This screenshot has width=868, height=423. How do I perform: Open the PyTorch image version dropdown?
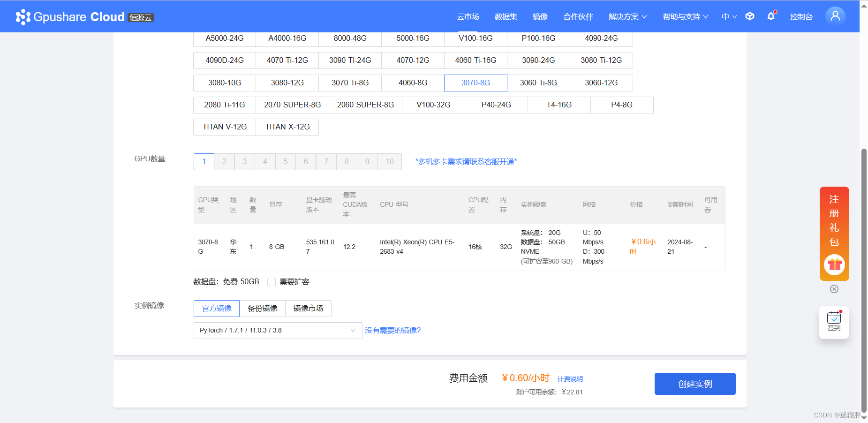click(278, 331)
